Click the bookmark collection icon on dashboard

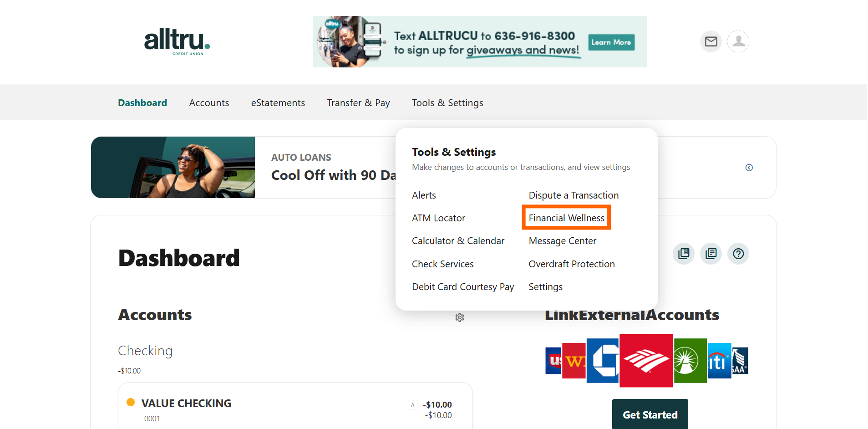click(x=684, y=254)
